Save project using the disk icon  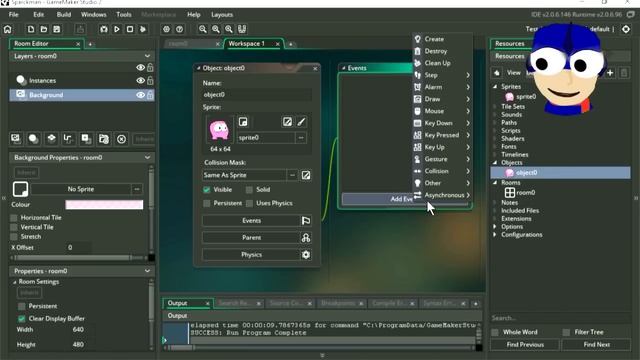[x=57, y=29]
